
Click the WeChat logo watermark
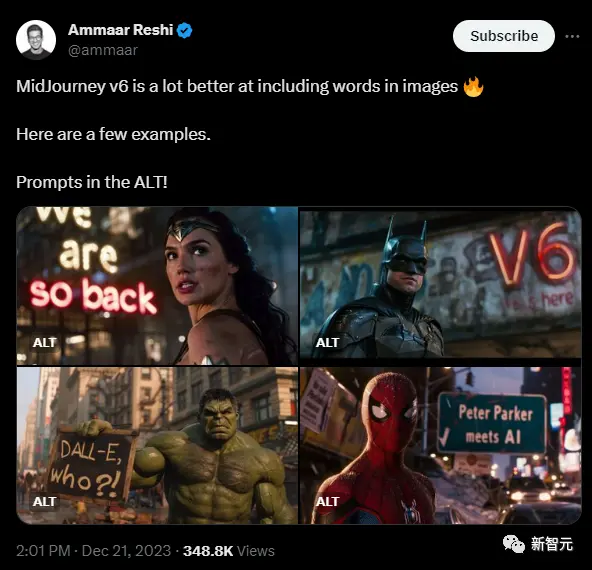pos(514,544)
